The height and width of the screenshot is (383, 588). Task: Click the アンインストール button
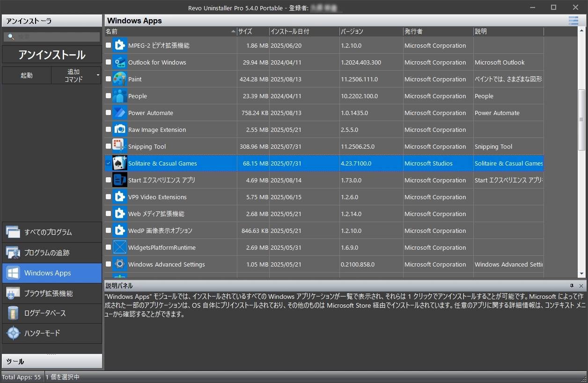tap(52, 55)
